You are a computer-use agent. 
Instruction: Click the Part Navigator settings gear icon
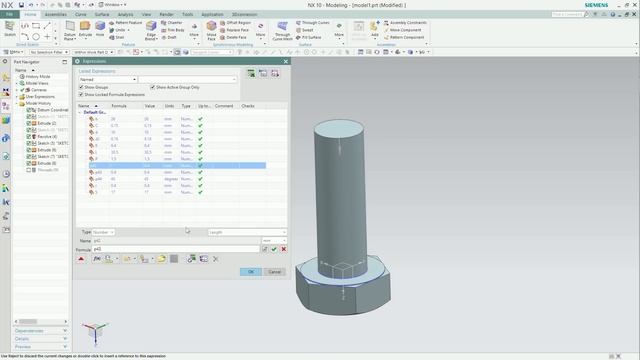[5, 62]
